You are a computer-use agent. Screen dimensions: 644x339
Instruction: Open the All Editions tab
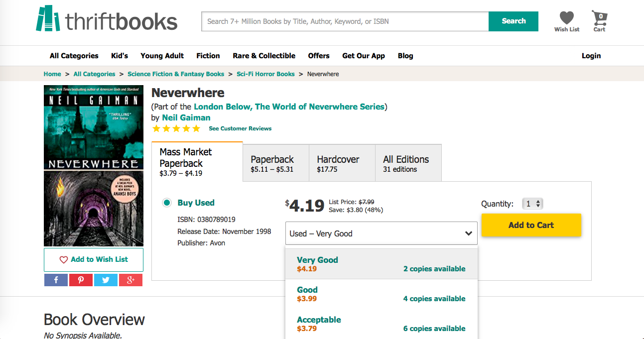(x=408, y=163)
